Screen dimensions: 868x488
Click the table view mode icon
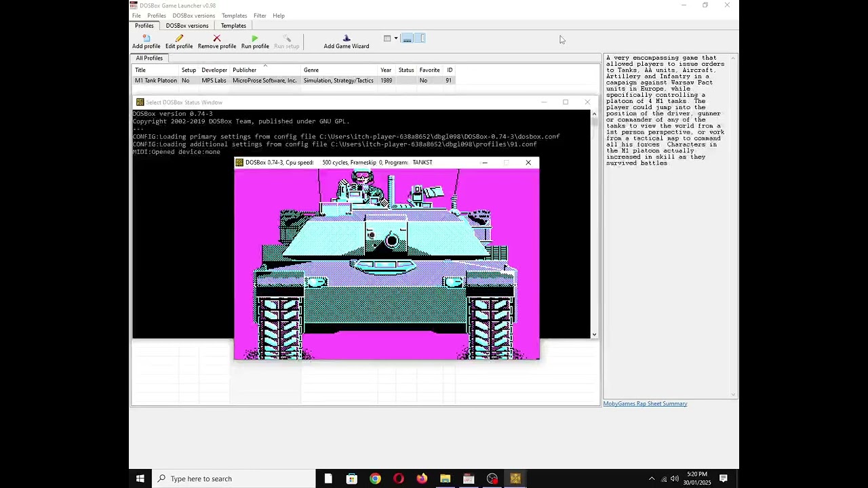tap(387, 39)
